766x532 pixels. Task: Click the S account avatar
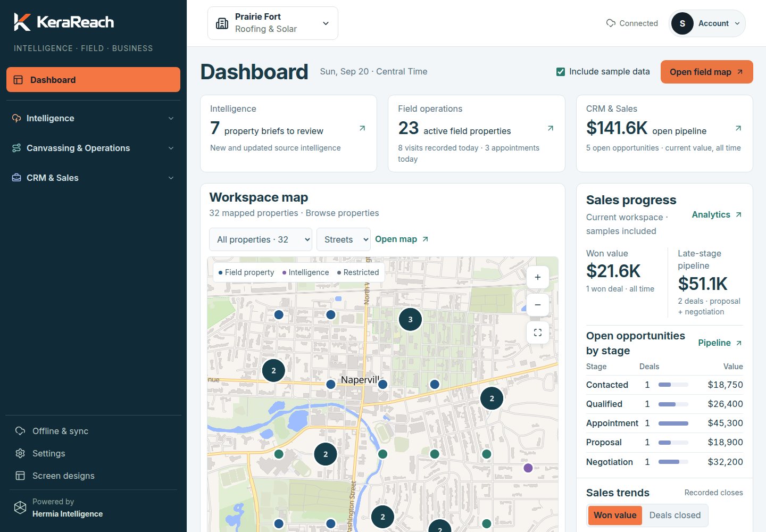[682, 23]
